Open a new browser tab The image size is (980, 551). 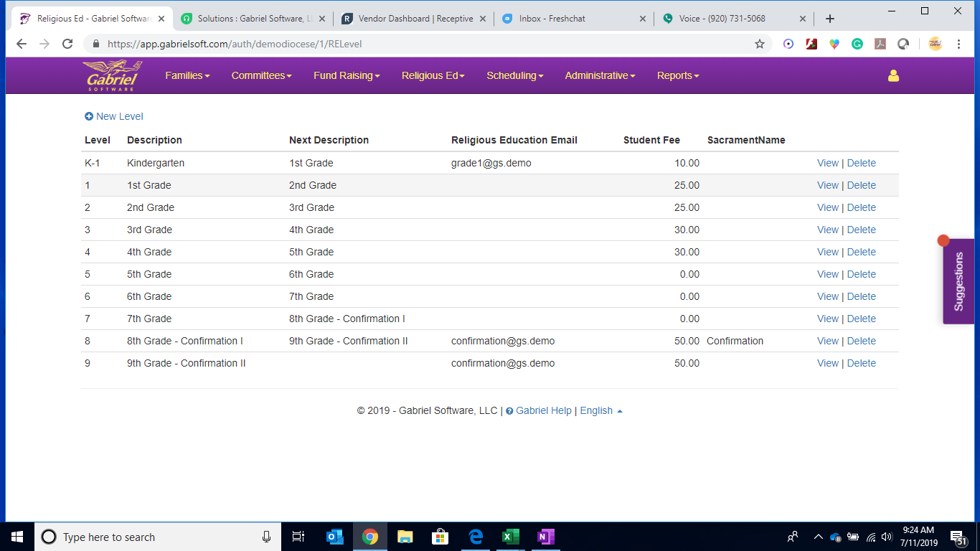pyautogui.click(x=830, y=19)
